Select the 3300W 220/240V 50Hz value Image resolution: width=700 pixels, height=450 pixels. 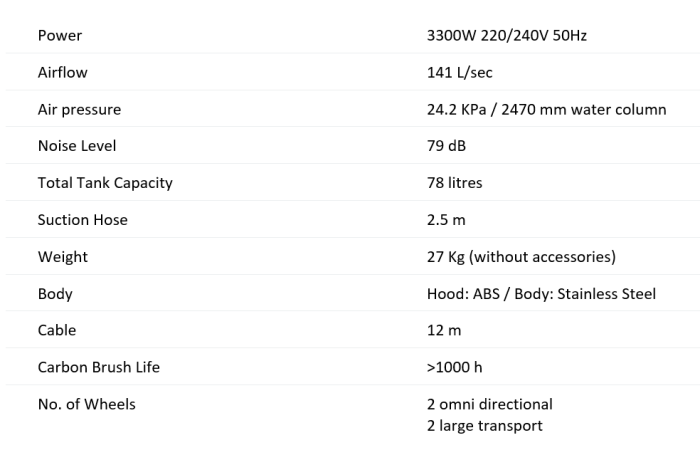(x=507, y=35)
